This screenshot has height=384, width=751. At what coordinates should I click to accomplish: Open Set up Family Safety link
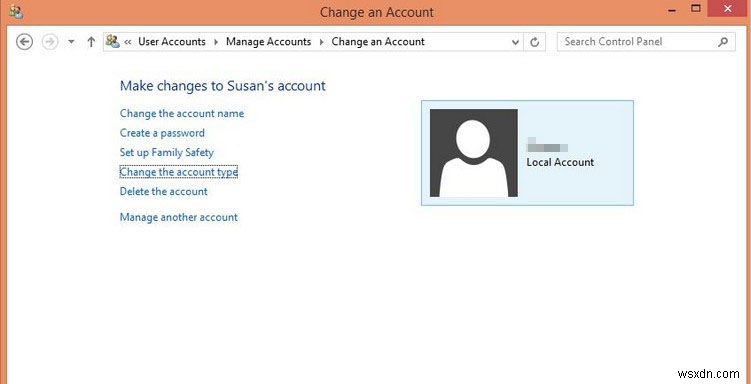[167, 153]
